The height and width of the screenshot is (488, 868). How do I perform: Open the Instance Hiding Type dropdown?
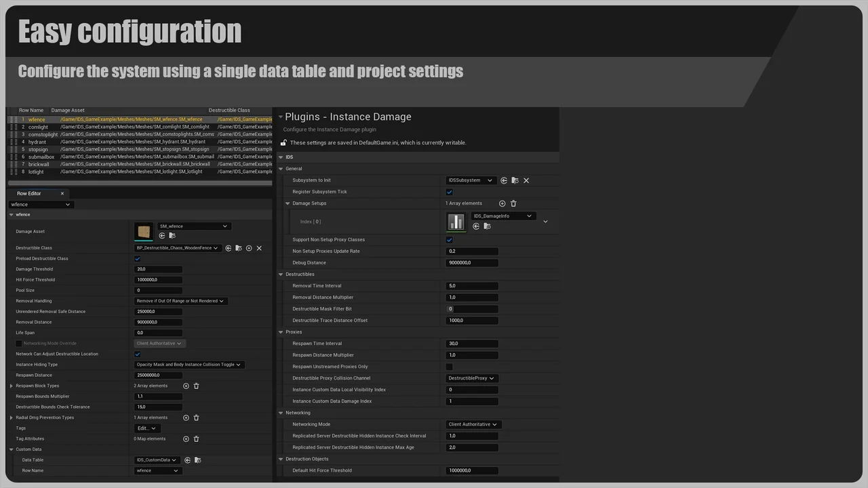[x=189, y=364]
